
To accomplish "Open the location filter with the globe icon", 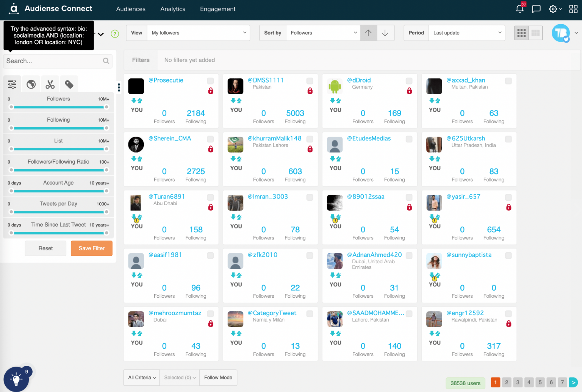I will 31,84.
